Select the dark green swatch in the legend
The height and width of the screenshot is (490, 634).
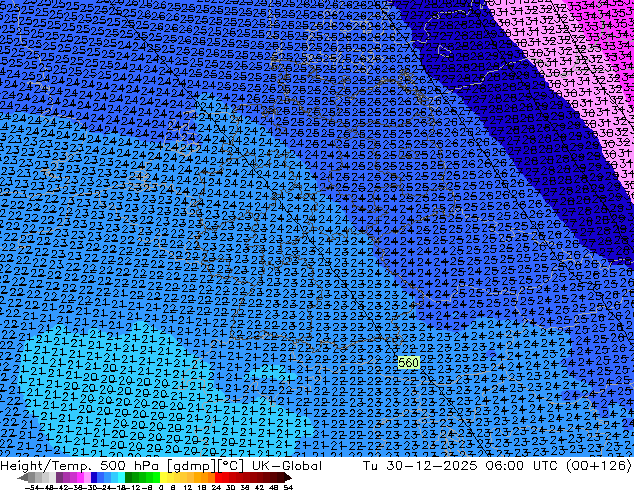pyautogui.click(x=128, y=478)
